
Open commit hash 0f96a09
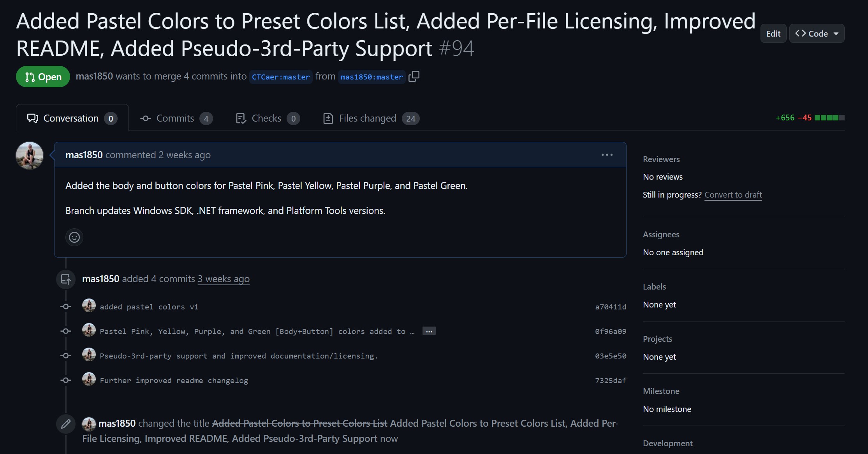tap(611, 331)
